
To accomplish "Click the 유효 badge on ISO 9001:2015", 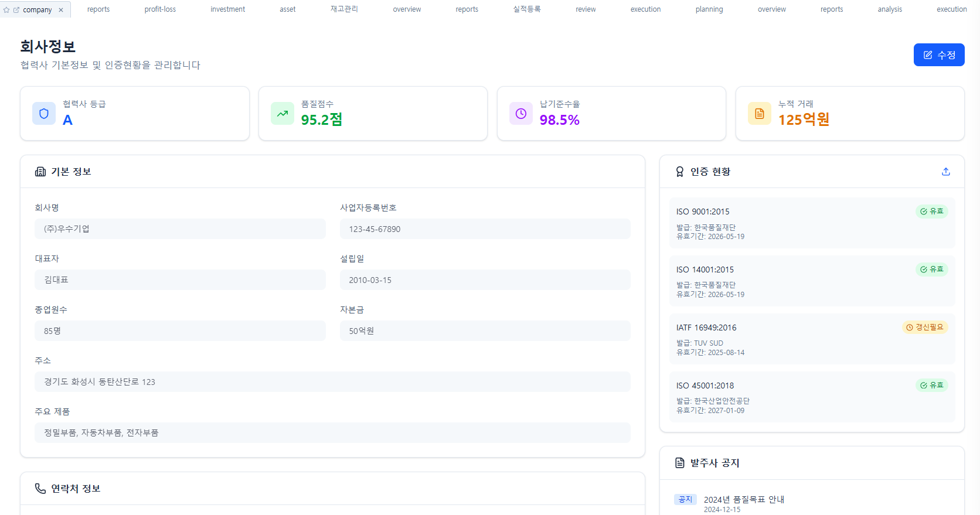I will click(931, 212).
